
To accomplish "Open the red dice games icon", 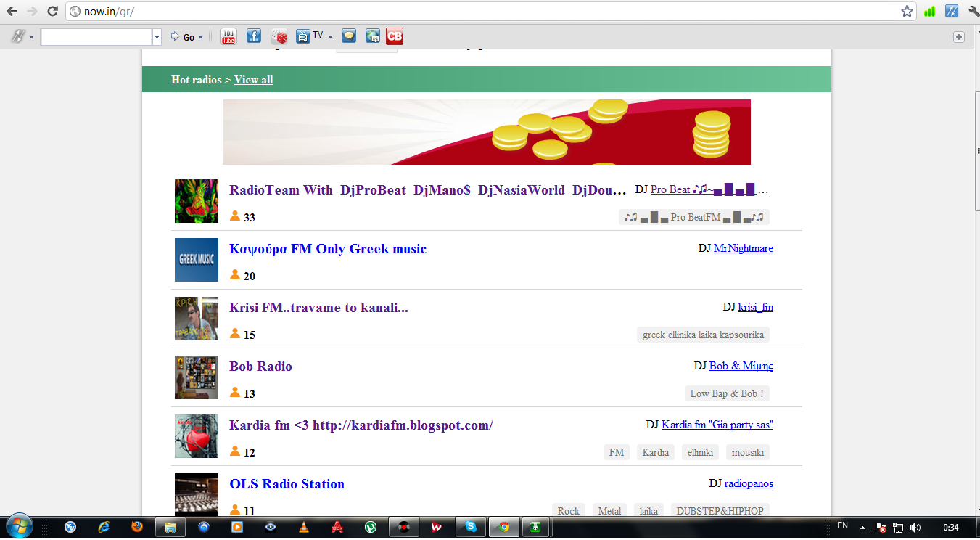I will tap(279, 36).
